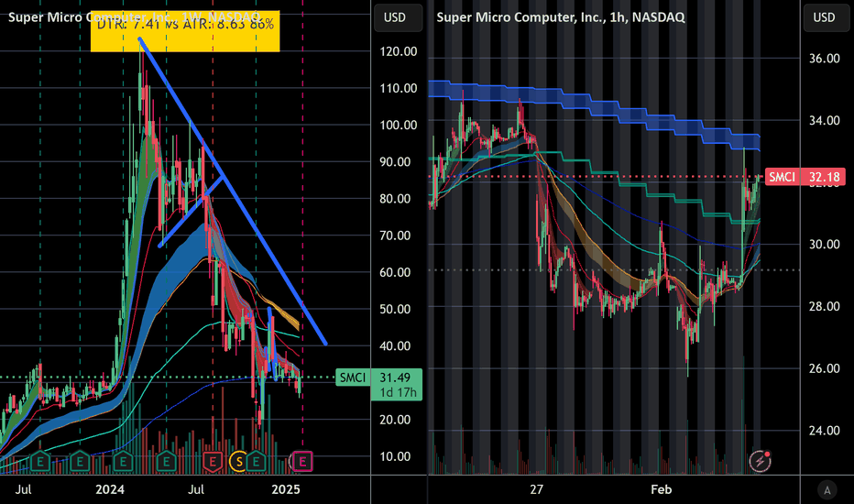Click the Feb label on the 1h chart

(x=662, y=489)
